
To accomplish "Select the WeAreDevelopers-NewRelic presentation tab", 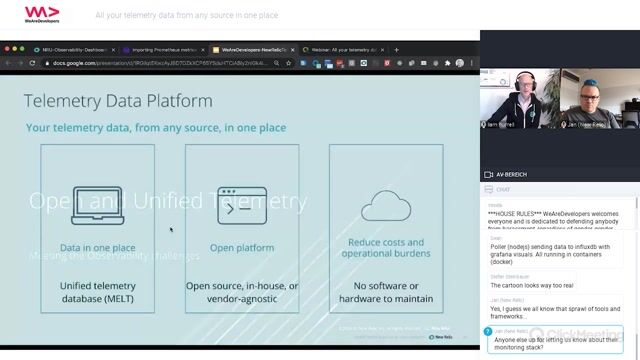I will point(253,50).
